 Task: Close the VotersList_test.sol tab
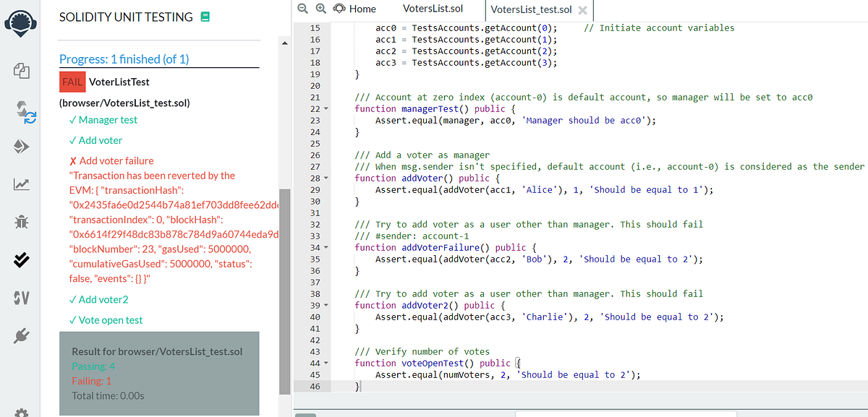pyautogui.click(x=583, y=11)
